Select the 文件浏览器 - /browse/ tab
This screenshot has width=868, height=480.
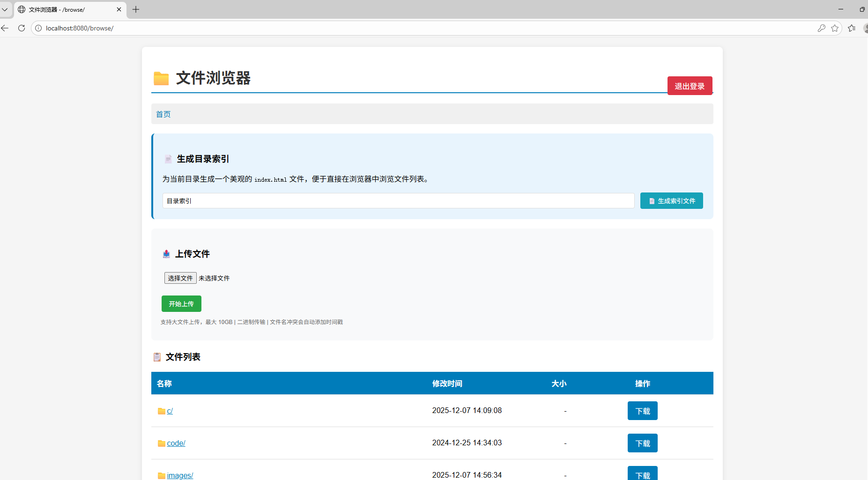pyautogui.click(x=66, y=9)
